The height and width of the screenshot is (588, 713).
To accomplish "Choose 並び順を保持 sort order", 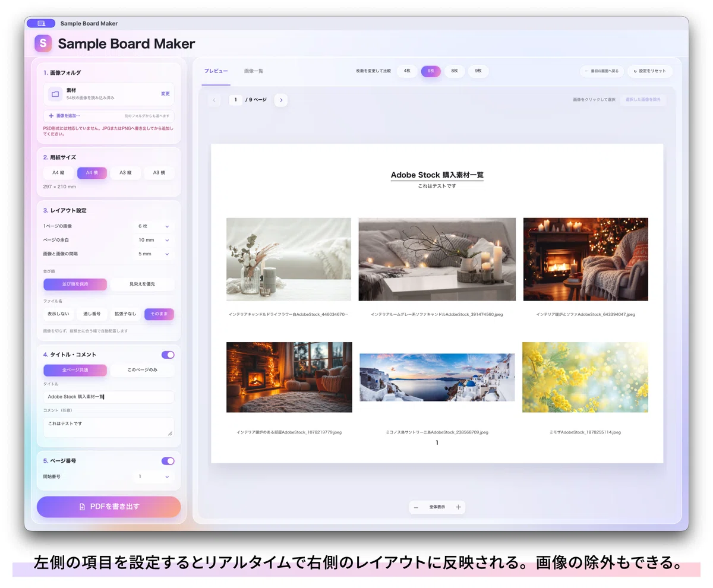I will pos(75,284).
